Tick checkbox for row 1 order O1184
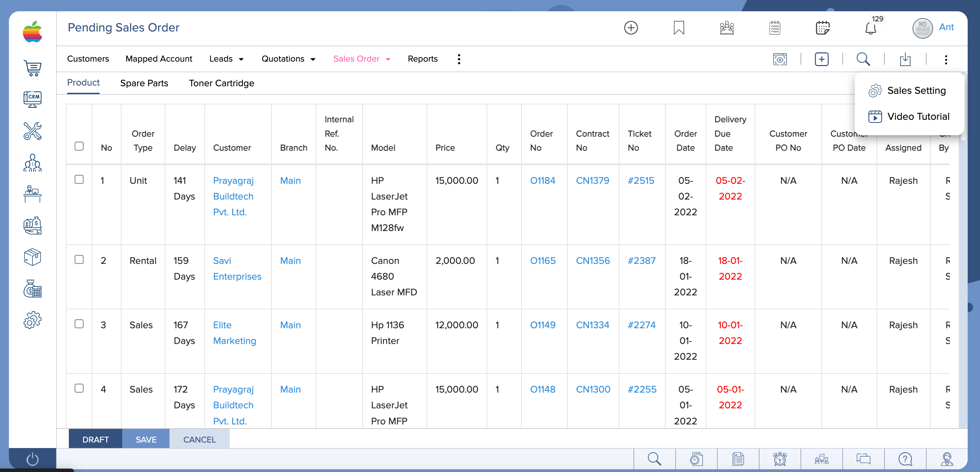 (x=79, y=179)
